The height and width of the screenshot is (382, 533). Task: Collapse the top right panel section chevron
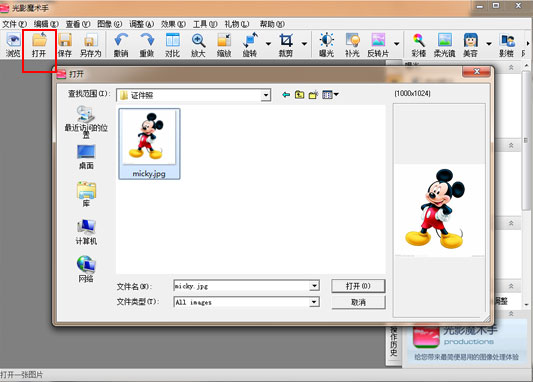tap(511, 67)
